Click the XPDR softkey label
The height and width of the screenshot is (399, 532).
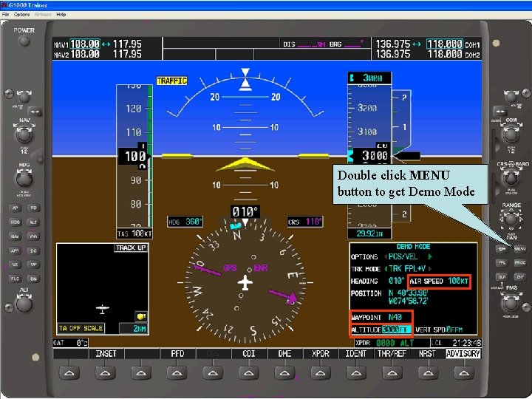(321, 353)
